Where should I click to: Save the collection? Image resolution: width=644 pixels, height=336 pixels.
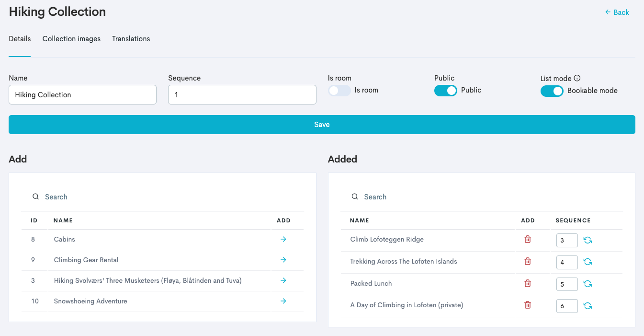tap(322, 125)
